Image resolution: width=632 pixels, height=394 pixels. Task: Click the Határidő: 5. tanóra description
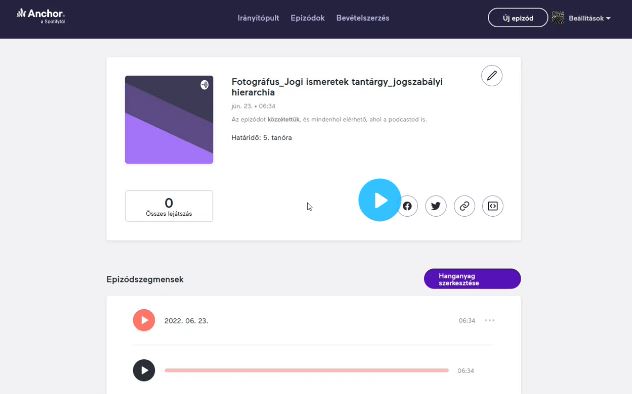click(262, 137)
